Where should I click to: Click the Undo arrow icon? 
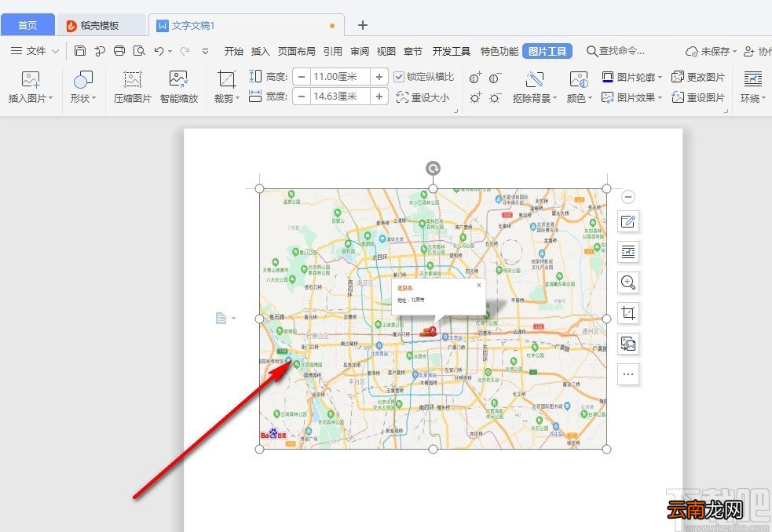[159, 51]
